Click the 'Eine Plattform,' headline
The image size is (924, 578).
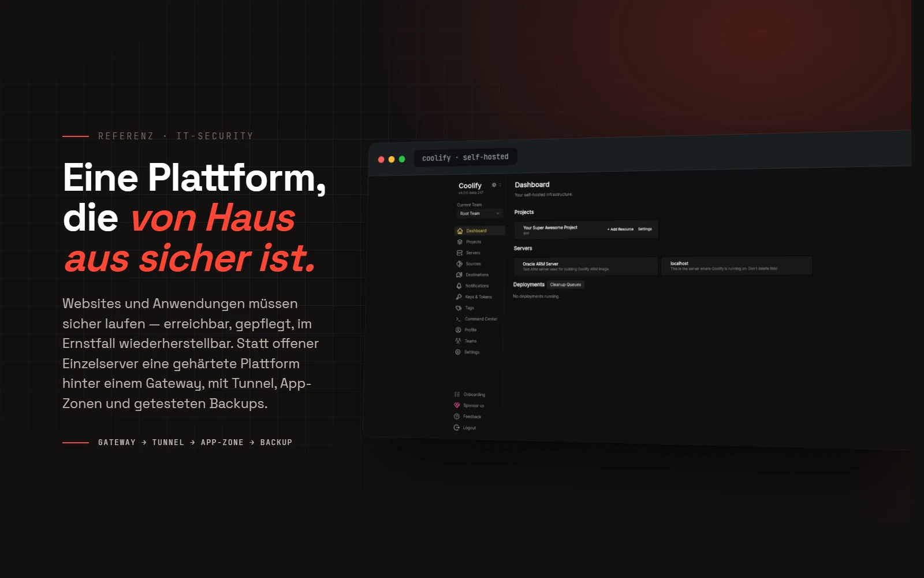pyautogui.click(x=195, y=178)
